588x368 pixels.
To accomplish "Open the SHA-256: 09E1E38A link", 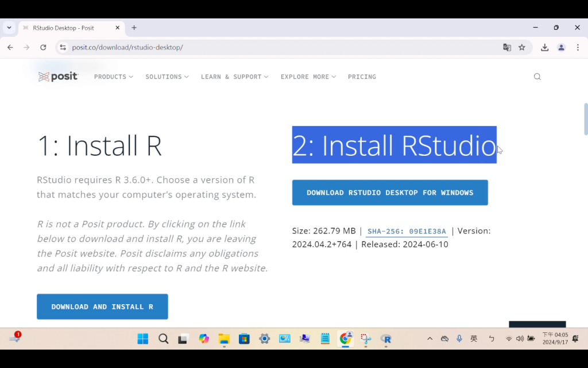I will (407, 231).
